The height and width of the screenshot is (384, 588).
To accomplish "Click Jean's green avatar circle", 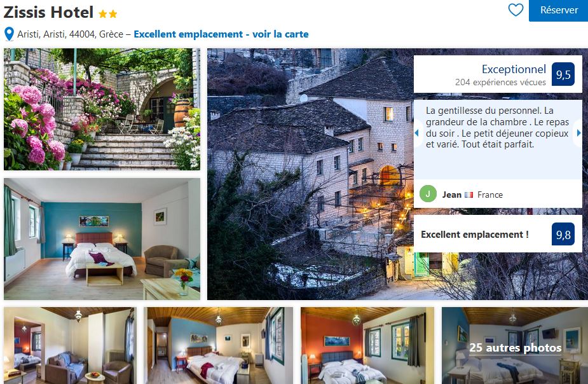I will point(428,194).
